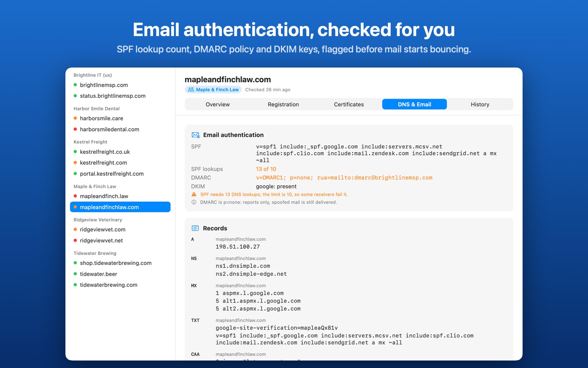This screenshot has width=588, height=368.
Task: Click the DMARC info circle icon
Action: pos(194,202)
